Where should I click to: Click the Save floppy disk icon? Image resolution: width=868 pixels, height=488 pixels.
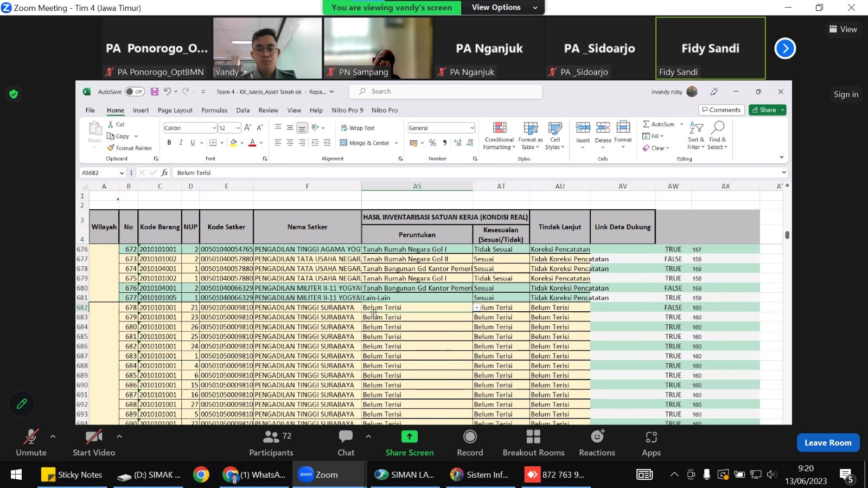155,92
